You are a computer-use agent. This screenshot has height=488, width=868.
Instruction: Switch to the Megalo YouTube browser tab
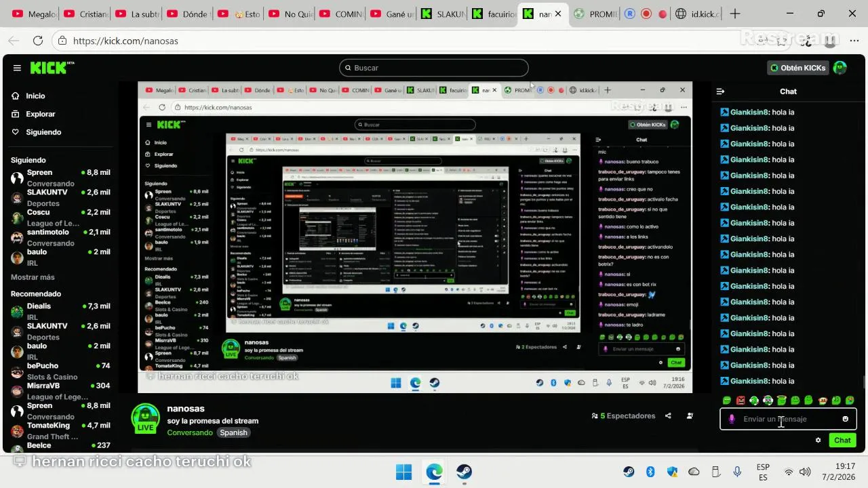34,14
